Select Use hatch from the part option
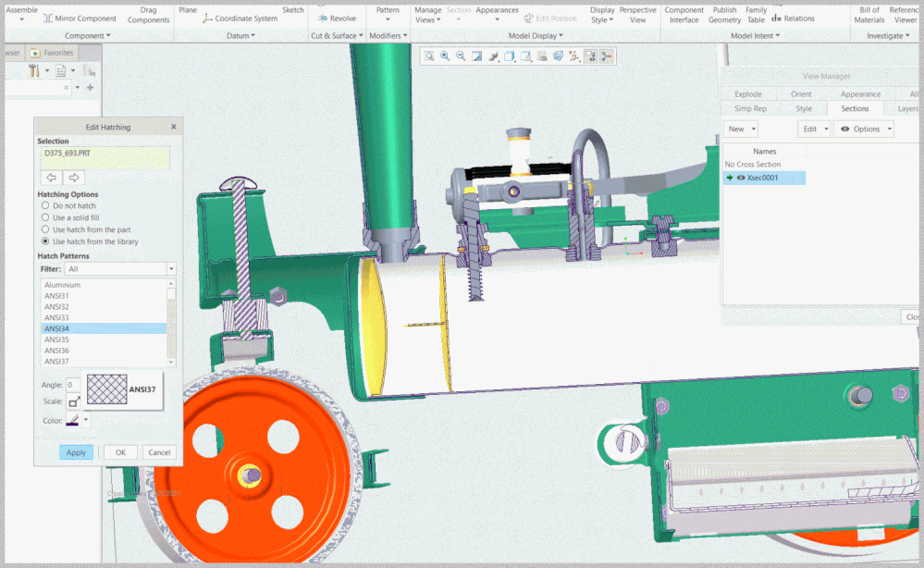 [x=45, y=229]
